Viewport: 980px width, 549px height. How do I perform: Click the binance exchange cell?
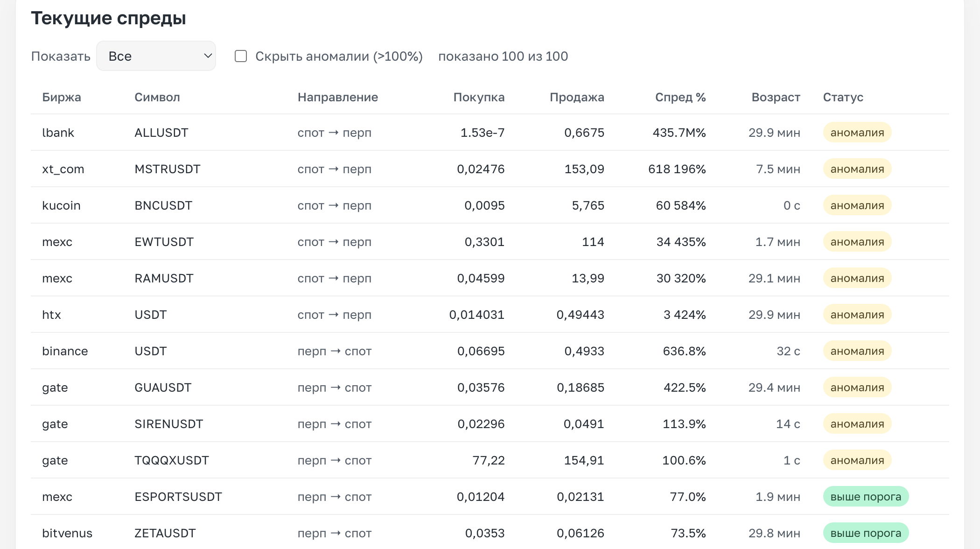point(65,351)
